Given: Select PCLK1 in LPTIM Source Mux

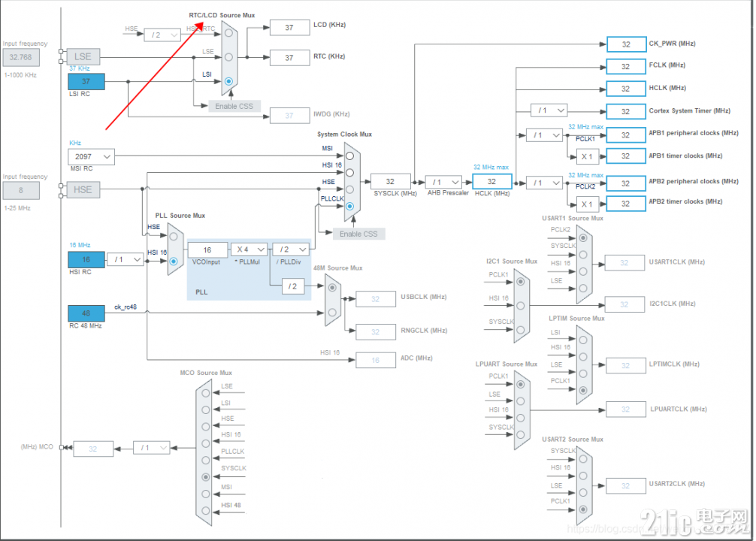Looking at the screenshot, I should [583, 390].
